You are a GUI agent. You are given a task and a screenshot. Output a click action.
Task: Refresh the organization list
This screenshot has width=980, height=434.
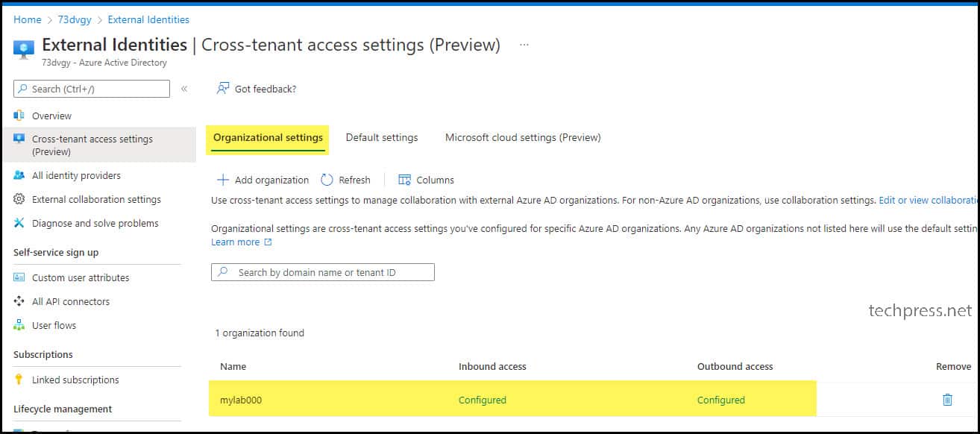point(346,180)
